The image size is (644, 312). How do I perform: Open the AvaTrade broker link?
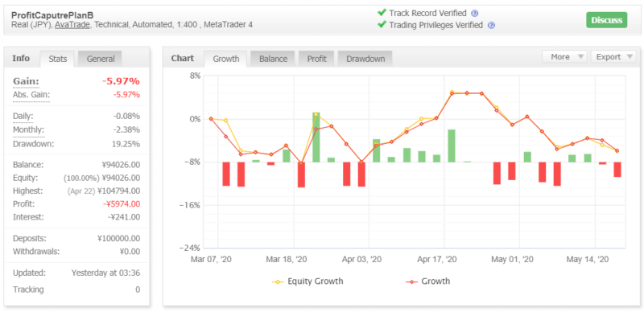pyautogui.click(x=72, y=25)
